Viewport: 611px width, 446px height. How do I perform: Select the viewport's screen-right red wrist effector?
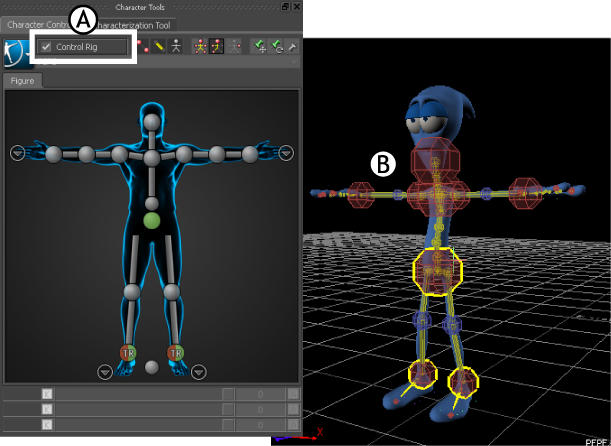coord(525,194)
